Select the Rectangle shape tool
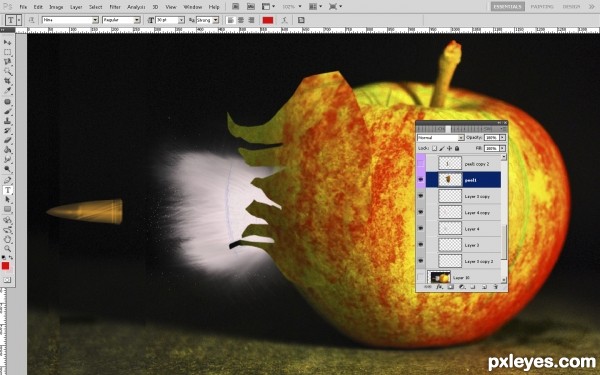The width and height of the screenshot is (600, 375). [7, 209]
